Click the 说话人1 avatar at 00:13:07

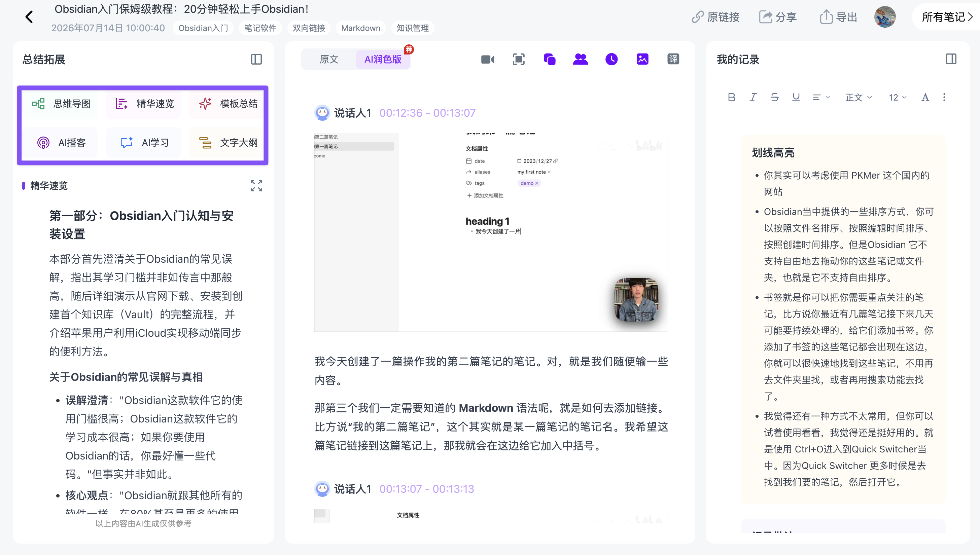point(322,489)
